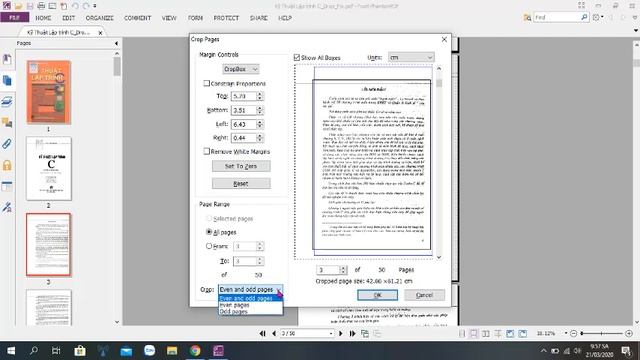The height and width of the screenshot is (360, 640).
Task: Click the search magnifier in Find box
Action: click(x=584, y=17)
